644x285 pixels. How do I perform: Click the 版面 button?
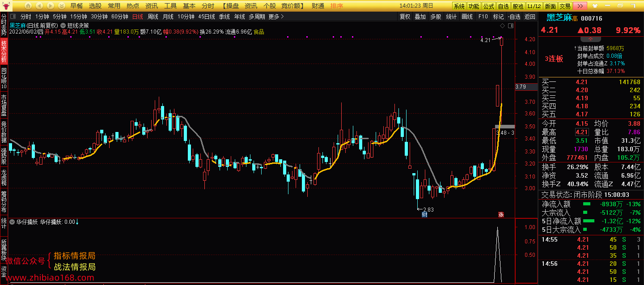point(550,6)
